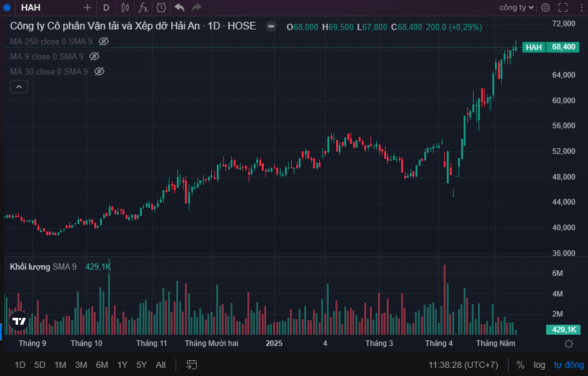The height and width of the screenshot is (376, 588).
Task: Toggle the tự động auto scale
Action: (569, 365)
